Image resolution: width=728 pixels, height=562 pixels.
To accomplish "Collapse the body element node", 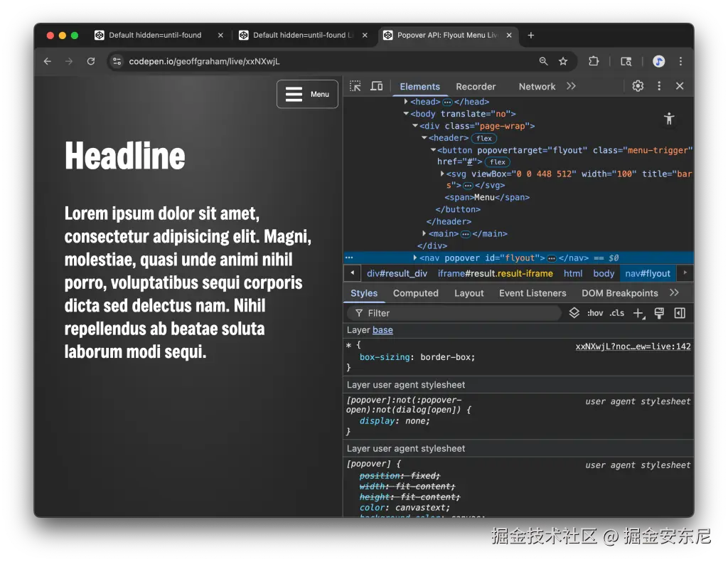I will point(406,113).
